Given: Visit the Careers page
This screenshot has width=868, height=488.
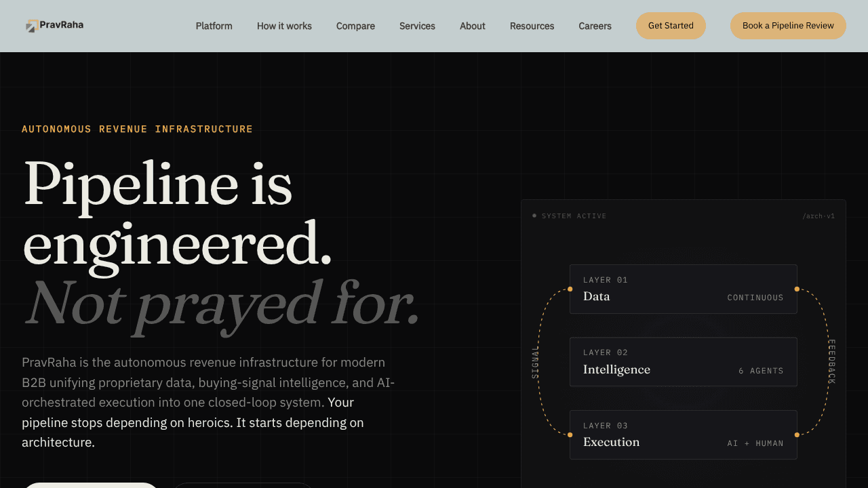Looking at the screenshot, I should [595, 26].
